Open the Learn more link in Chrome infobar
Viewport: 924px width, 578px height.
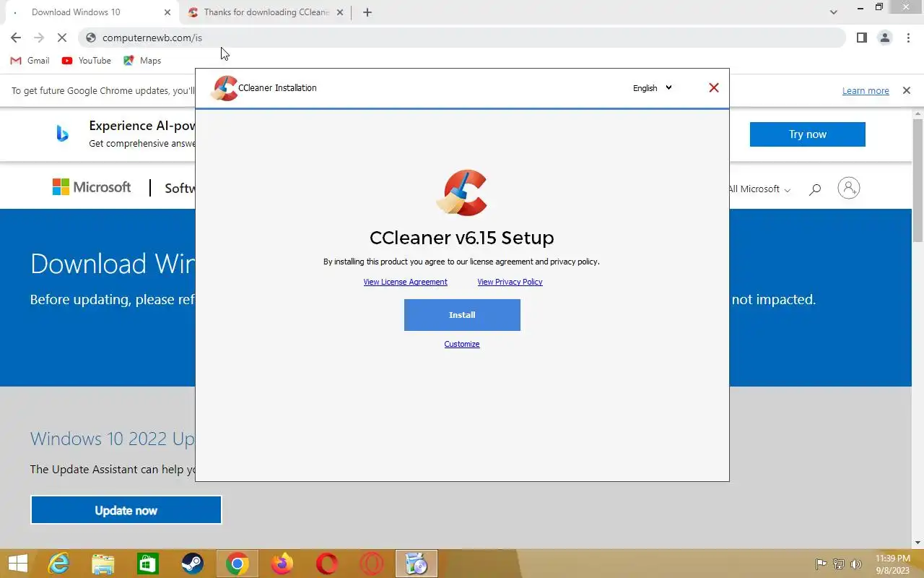(x=866, y=91)
